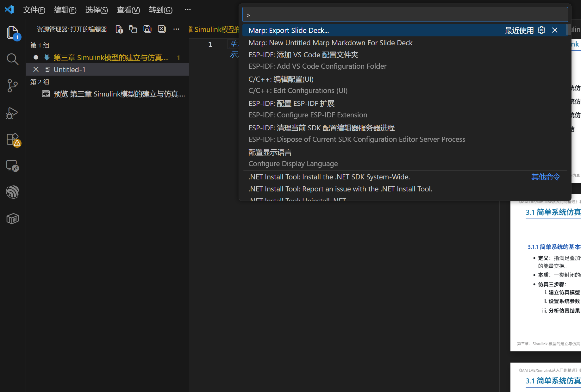Viewport: 581px width, 392px height.
Task: Save all open editors
Action: (x=147, y=29)
